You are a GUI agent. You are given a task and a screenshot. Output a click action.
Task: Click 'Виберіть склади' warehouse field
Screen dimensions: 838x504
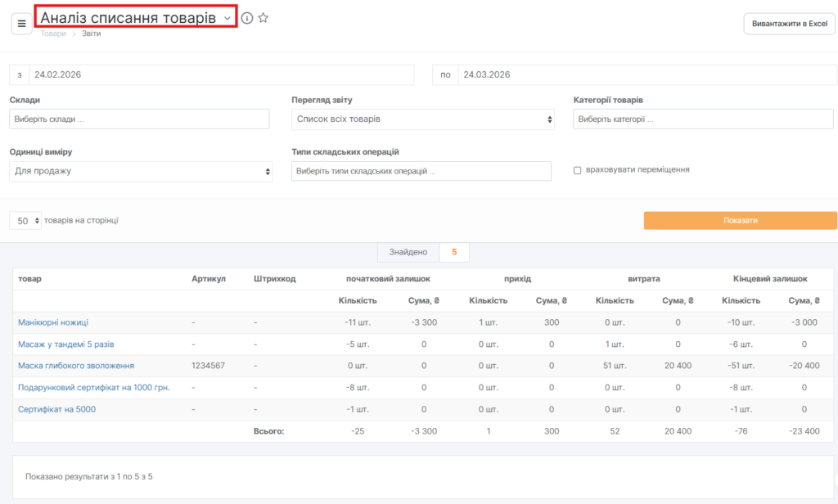coord(139,119)
